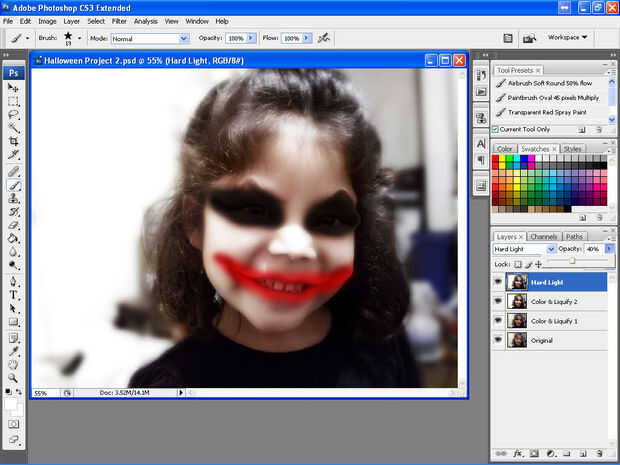Click the Quick Mask mode icon

(x=13, y=424)
